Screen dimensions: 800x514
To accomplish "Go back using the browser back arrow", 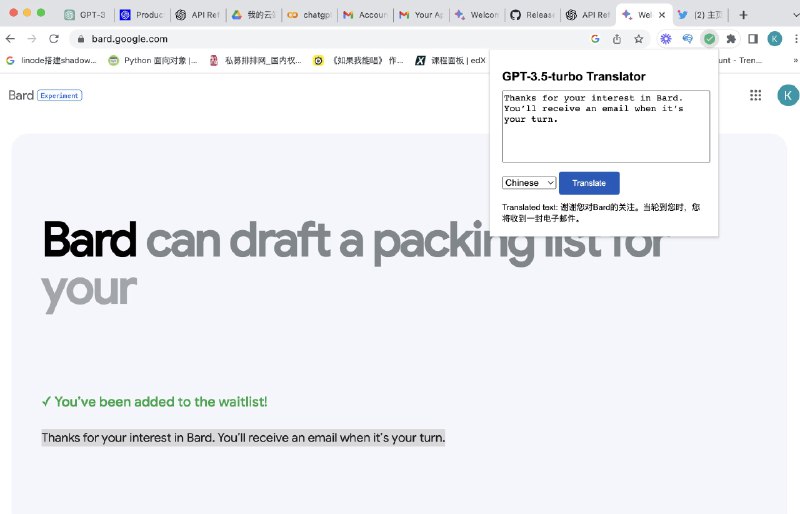I will [10, 39].
